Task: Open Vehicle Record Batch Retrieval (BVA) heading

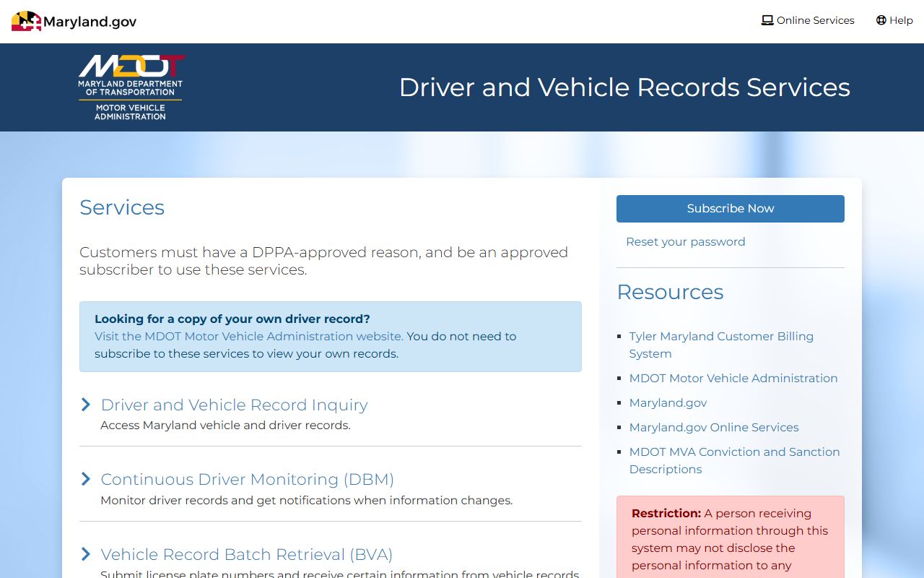Action: pyautogui.click(x=246, y=554)
